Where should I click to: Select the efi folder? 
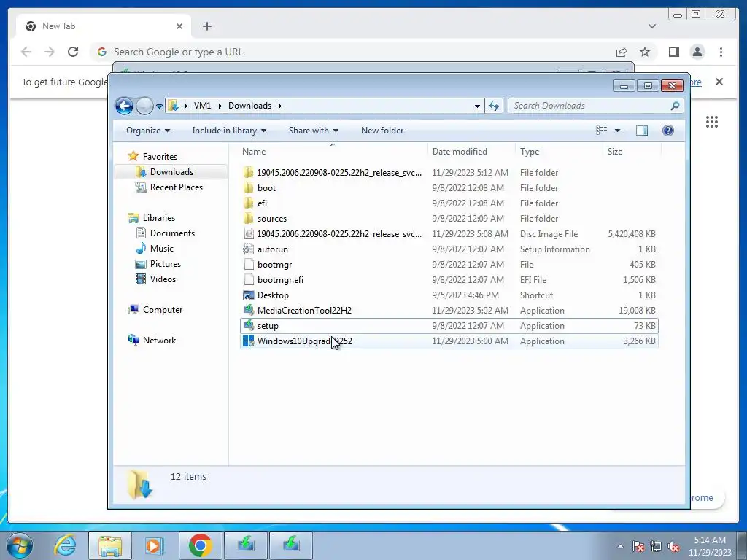pos(449,203)
